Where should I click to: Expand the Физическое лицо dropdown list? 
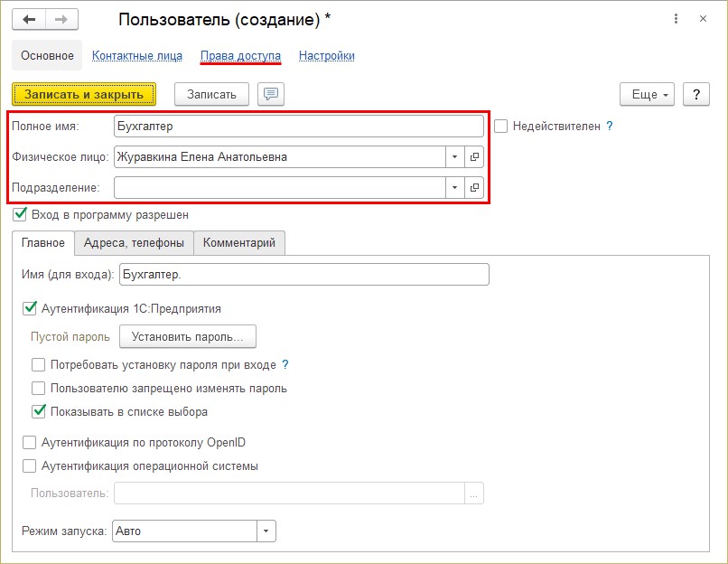[454, 157]
